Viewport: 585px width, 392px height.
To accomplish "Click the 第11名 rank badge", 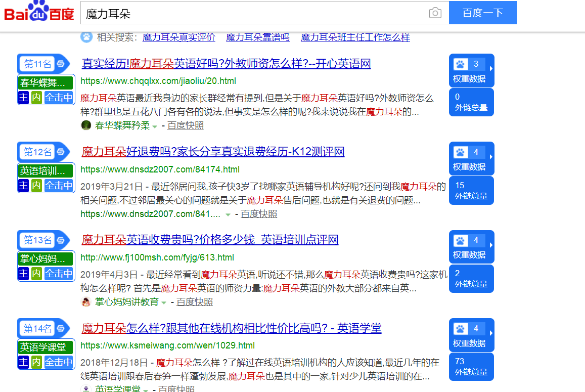I will pos(44,64).
